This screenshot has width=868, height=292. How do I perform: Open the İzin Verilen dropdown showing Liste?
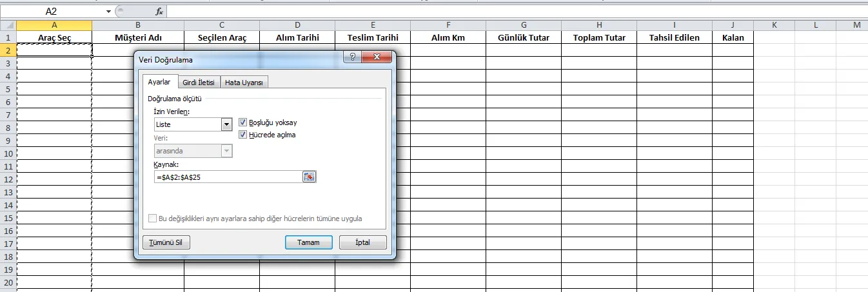pyautogui.click(x=226, y=124)
